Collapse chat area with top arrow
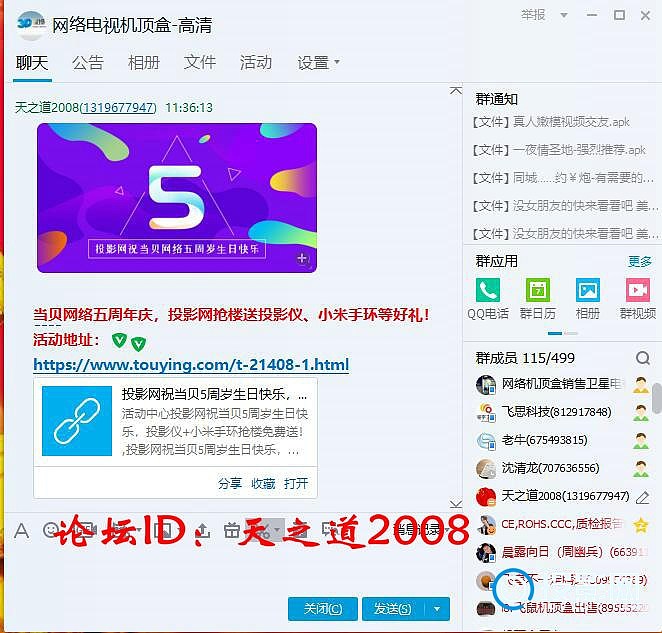Screen dimensions: 662x633 click(456, 90)
